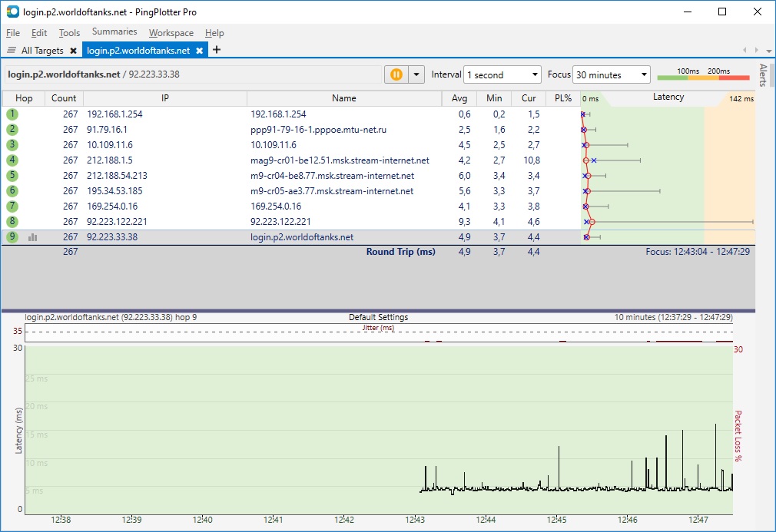The width and height of the screenshot is (776, 532).
Task: Click the PingPlotter app icon in title bar
Action: pos(12,12)
